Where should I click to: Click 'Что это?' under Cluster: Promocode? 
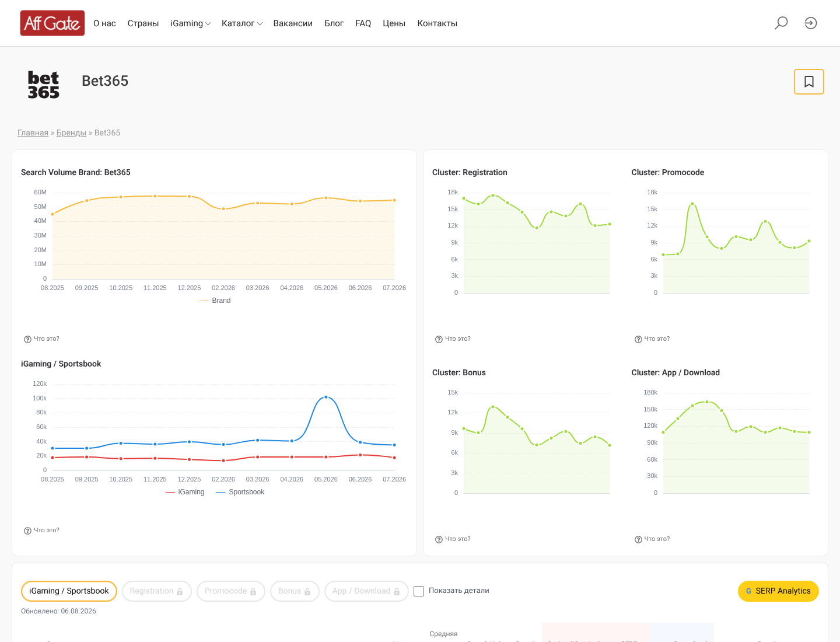pyautogui.click(x=657, y=339)
